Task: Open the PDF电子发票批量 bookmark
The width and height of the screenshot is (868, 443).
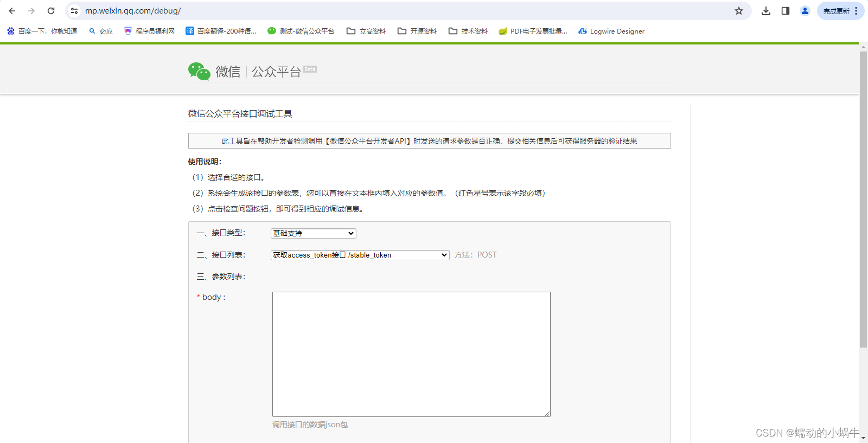Action: pyautogui.click(x=533, y=31)
